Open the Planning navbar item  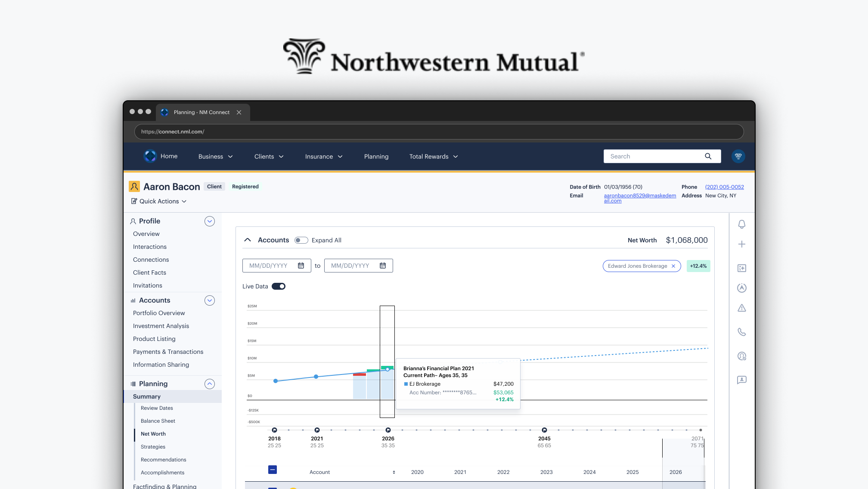tap(376, 157)
